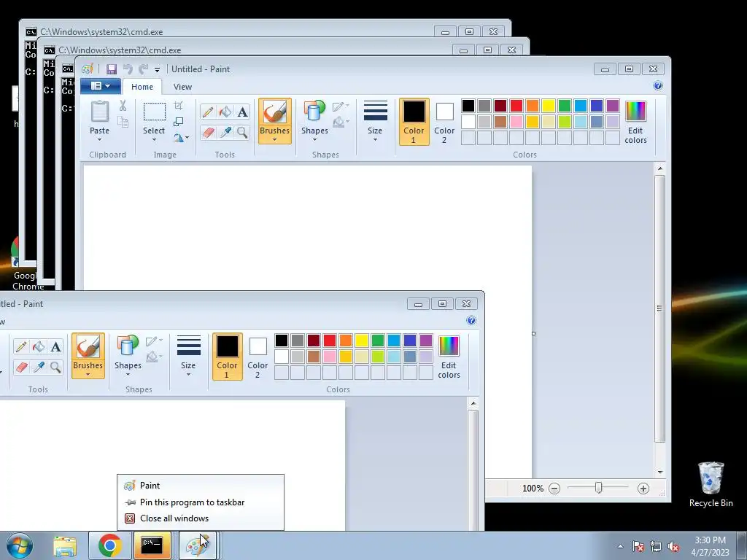Image resolution: width=747 pixels, height=560 pixels.
Task: Activate Color 1 in back Paint window
Action: pyautogui.click(x=414, y=122)
